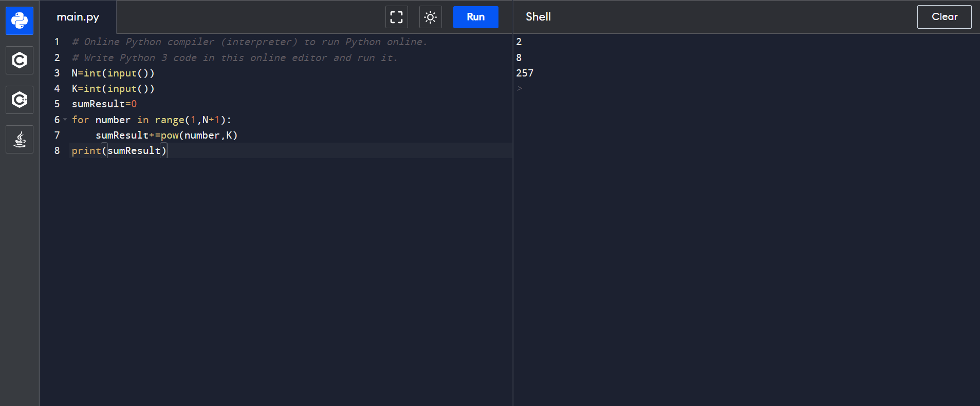This screenshot has width=980, height=406.
Task: Place cursor on the N=int(input()) line
Action: (113, 73)
